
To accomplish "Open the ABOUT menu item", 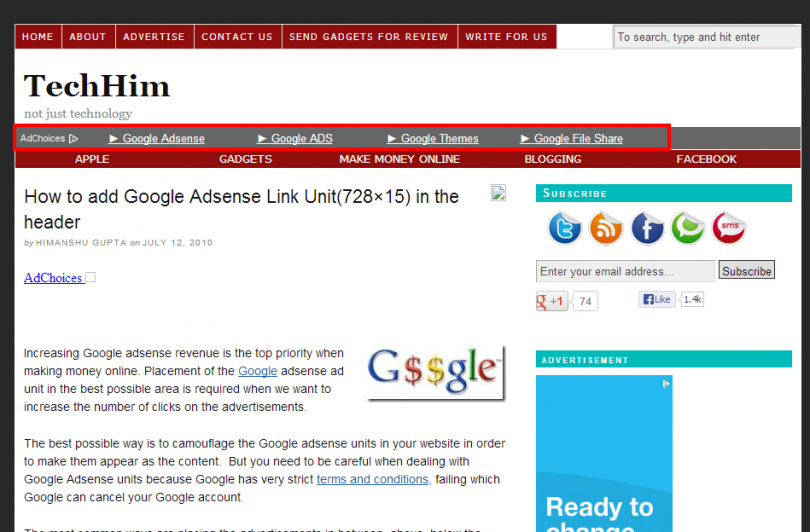I will tap(88, 37).
